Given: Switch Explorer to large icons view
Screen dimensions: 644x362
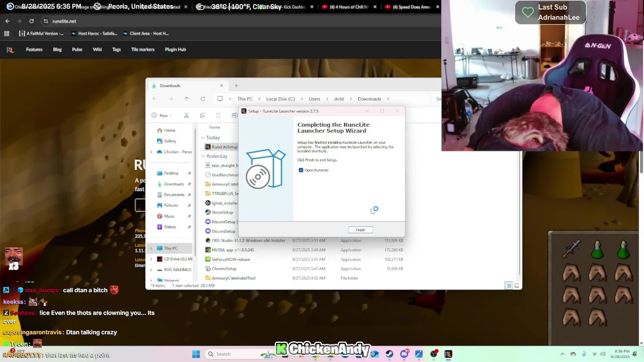Looking at the screenshot, I should pyautogui.click(x=517, y=286).
